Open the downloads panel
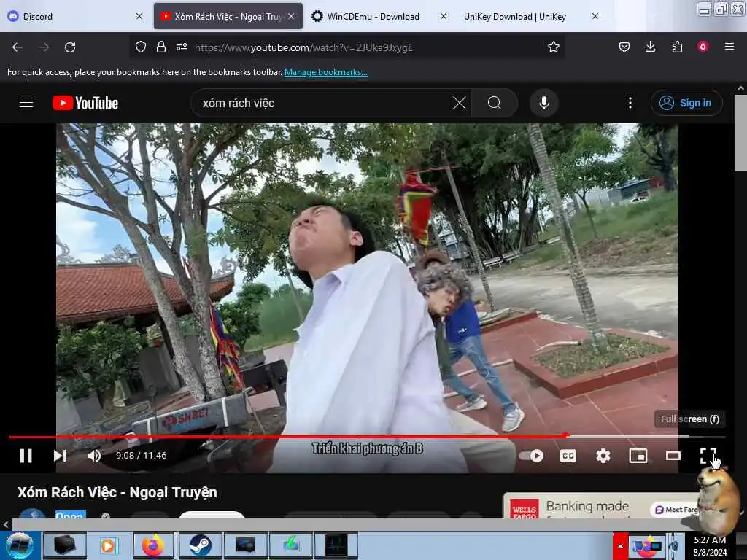Viewport: 747px width, 560px height. [650, 47]
